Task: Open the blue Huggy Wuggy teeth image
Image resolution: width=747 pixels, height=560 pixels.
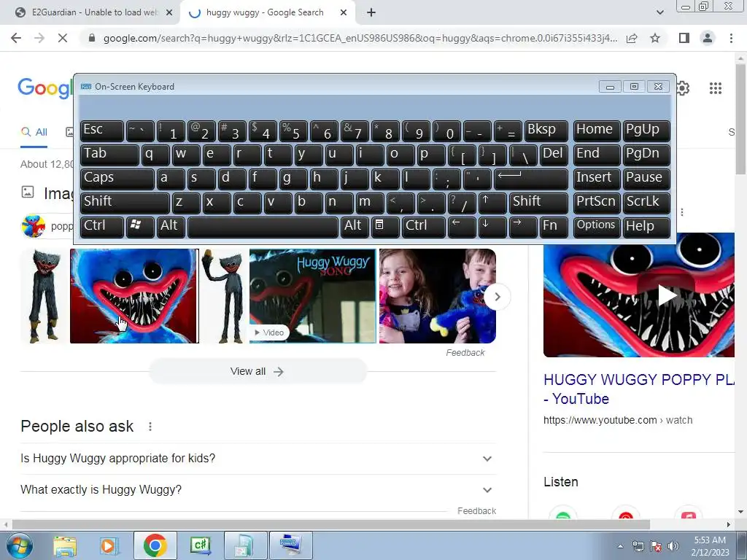Action: point(133,296)
